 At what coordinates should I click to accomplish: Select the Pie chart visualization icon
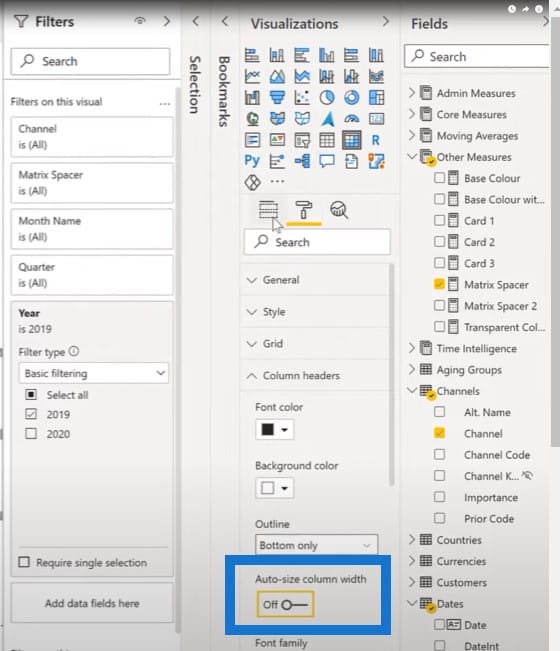[x=327, y=98]
